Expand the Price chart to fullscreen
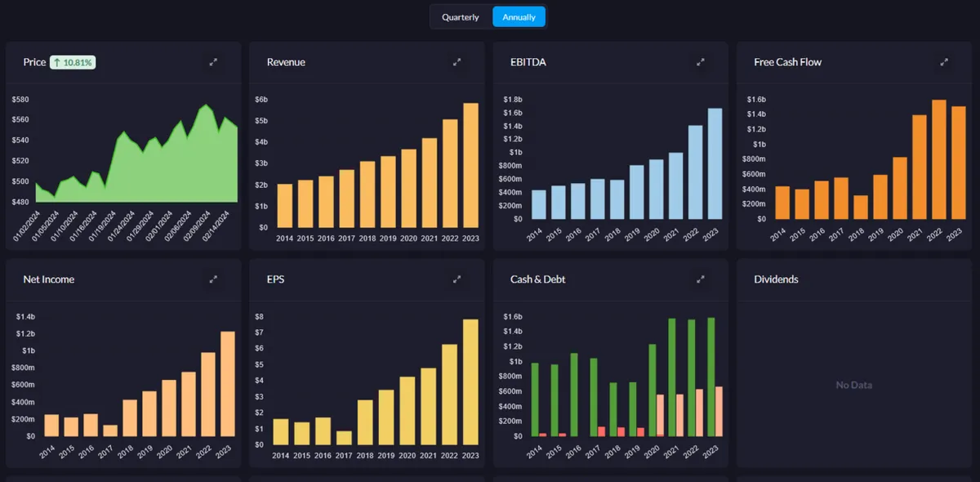The width and height of the screenshot is (980, 482). (213, 62)
